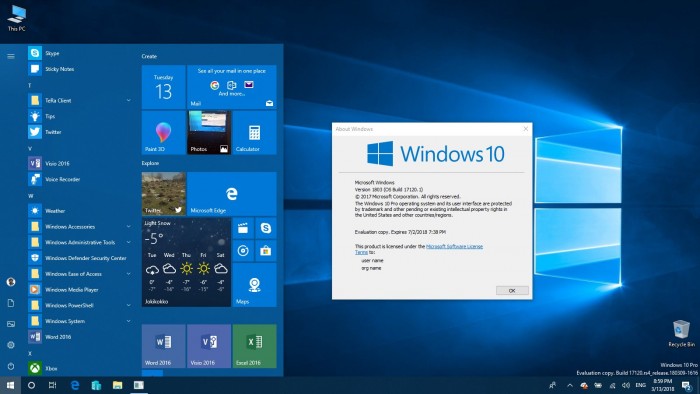Expand the Windows Administrative Tools folder
Viewport: 700px width, 394px height.
tap(80, 242)
